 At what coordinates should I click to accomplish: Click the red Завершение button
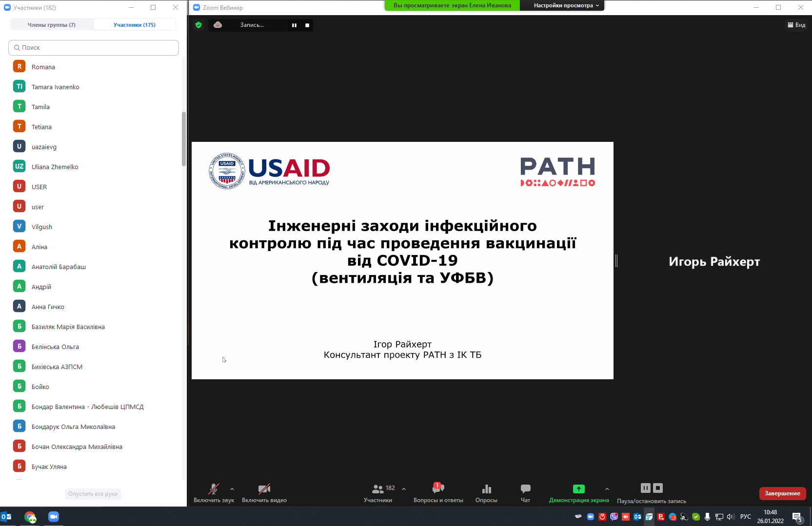[x=782, y=493]
